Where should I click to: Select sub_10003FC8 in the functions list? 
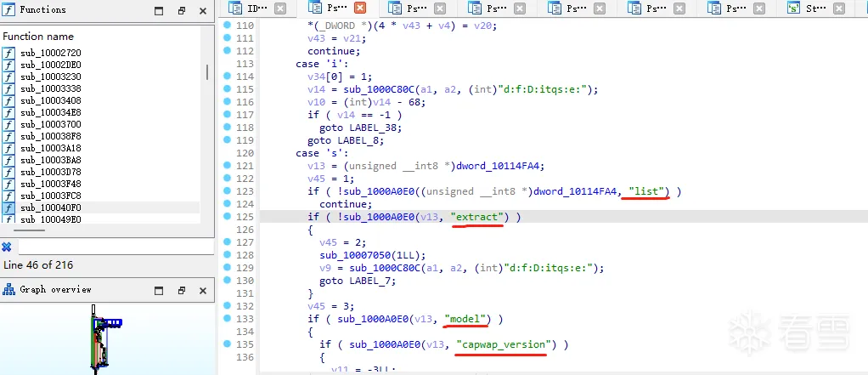coord(51,196)
